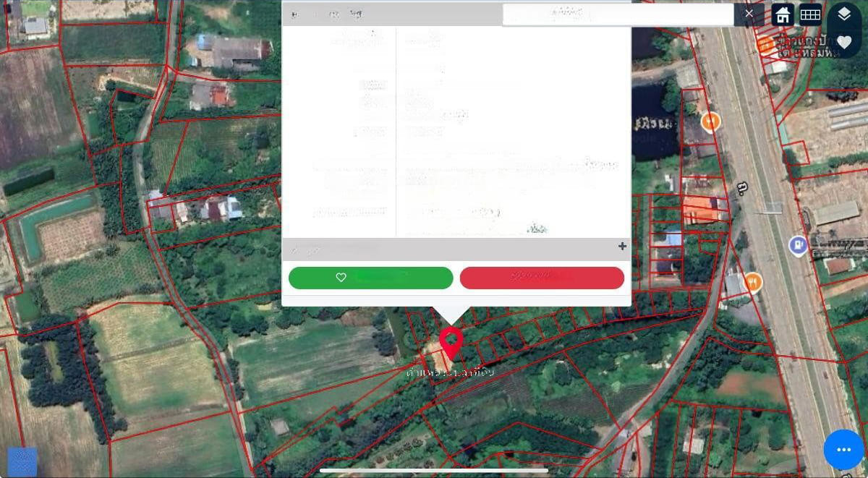
Task: Open the blue three-dots floating menu
Action: 843,450
